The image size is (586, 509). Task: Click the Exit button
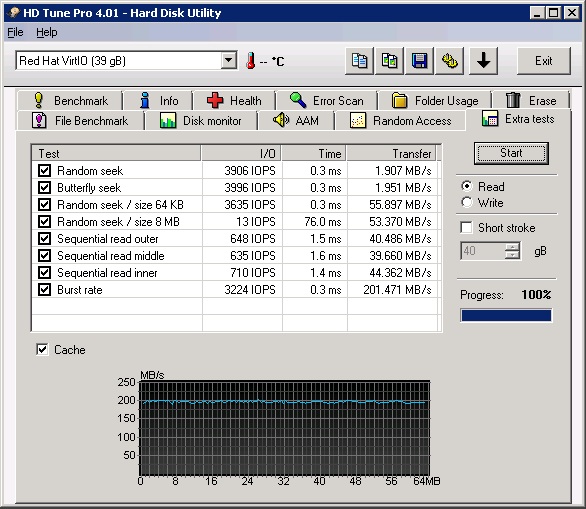pyautogui.click(x=543, y=61)
